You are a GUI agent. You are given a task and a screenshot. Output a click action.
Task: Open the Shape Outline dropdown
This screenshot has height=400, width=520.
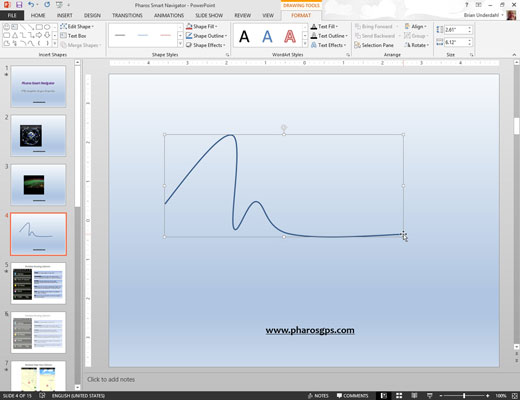pos(206,36)
